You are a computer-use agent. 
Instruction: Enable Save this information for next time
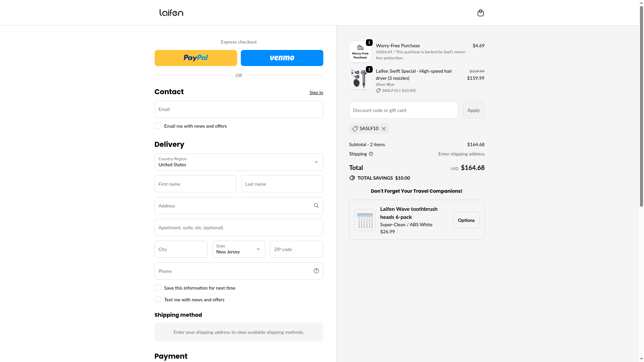pyautogui.click(x=158, y=288)
